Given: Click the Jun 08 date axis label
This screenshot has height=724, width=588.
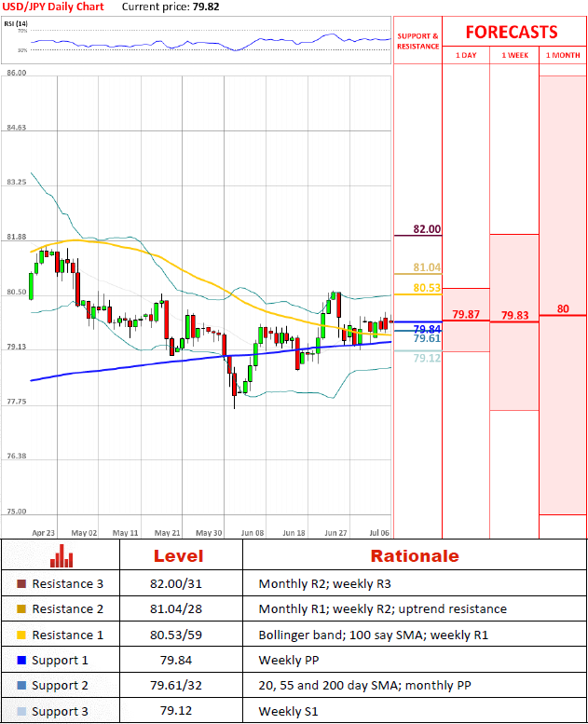Looking at the screenshot, I should pyautogui.click(x=253, y=533).
